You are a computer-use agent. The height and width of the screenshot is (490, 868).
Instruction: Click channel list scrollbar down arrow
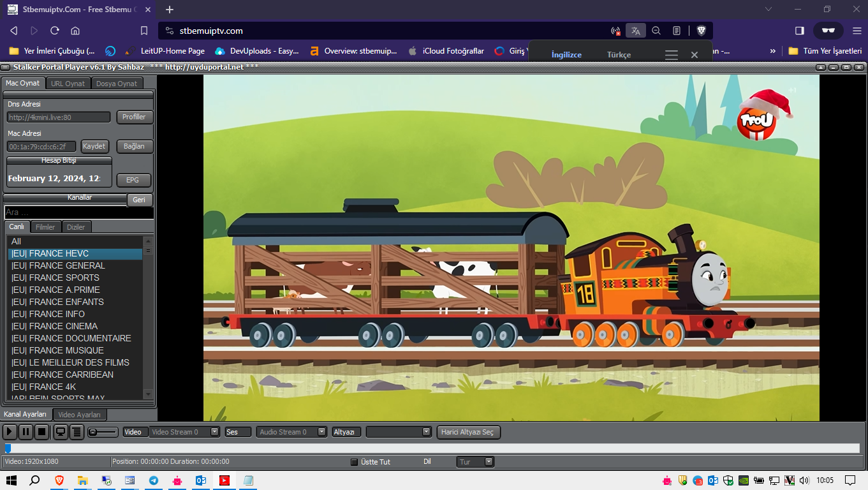pyautogui.click(x=148, y=394)
